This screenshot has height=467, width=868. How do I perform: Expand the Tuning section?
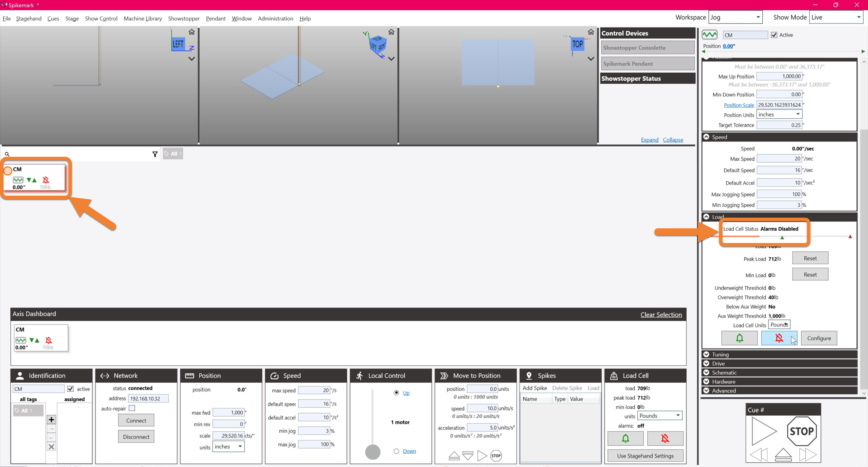[706, 354]
